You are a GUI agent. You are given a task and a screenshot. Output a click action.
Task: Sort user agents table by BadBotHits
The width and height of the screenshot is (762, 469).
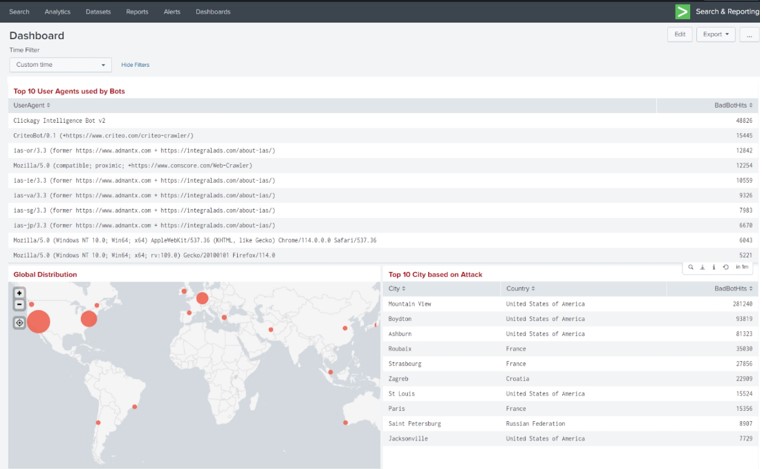click(x=733, y=105)
